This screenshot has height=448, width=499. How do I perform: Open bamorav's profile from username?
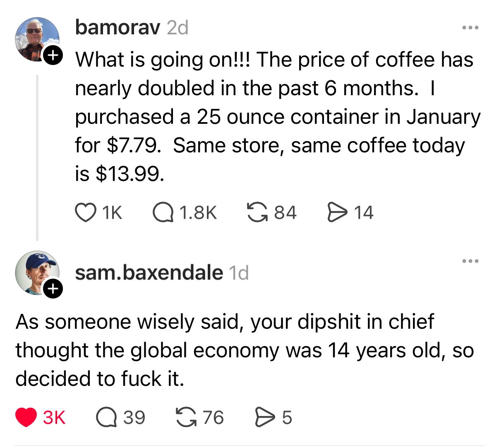coord(118,28)
